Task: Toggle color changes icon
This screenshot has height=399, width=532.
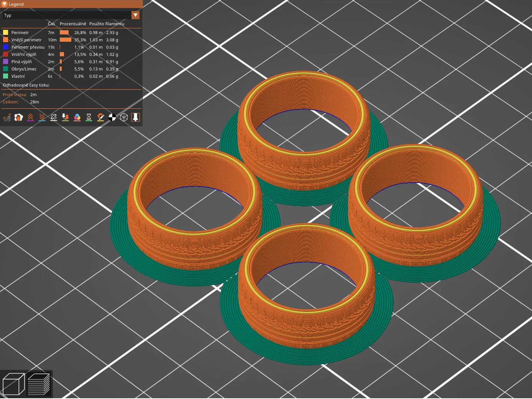Action: click(x=77, y=118)
